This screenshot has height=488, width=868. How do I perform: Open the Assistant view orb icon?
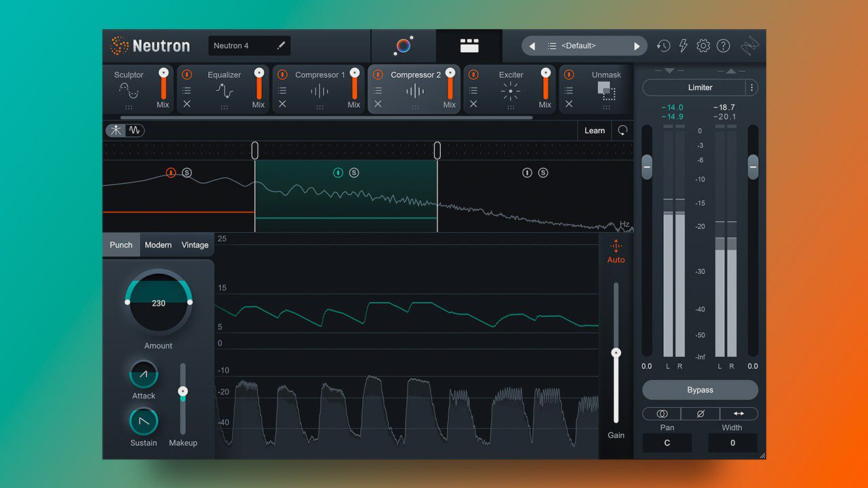point(403,45)
